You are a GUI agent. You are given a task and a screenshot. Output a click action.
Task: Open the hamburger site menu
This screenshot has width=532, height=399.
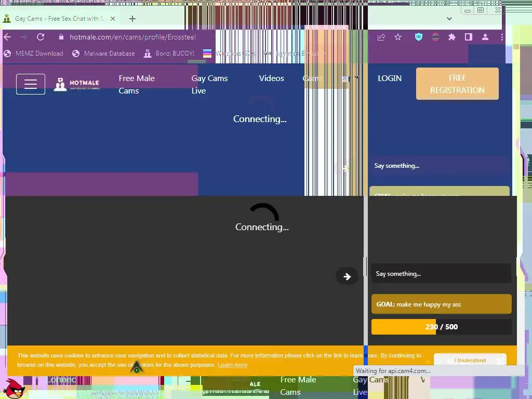click(x=31, y=84)
